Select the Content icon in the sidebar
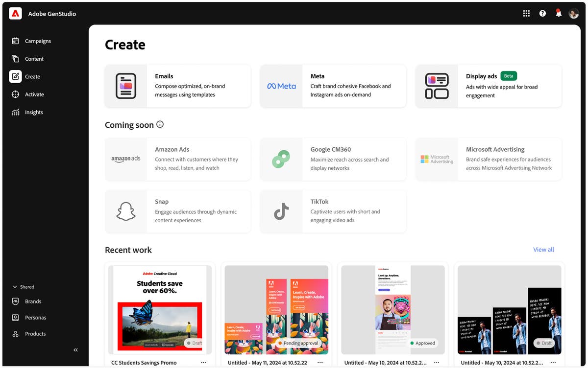Viewport: 588px width, 369px height. click(34, 58)
